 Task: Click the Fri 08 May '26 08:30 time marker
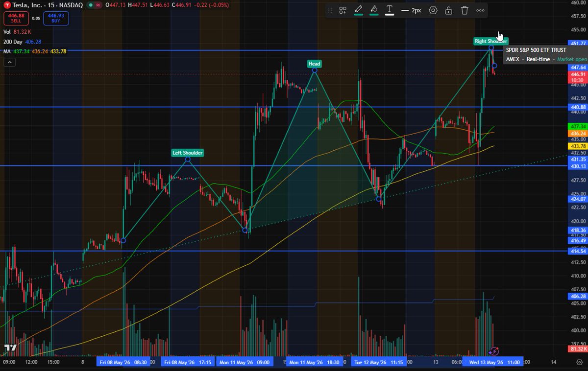pyautogui.click(x=123, y=362)
